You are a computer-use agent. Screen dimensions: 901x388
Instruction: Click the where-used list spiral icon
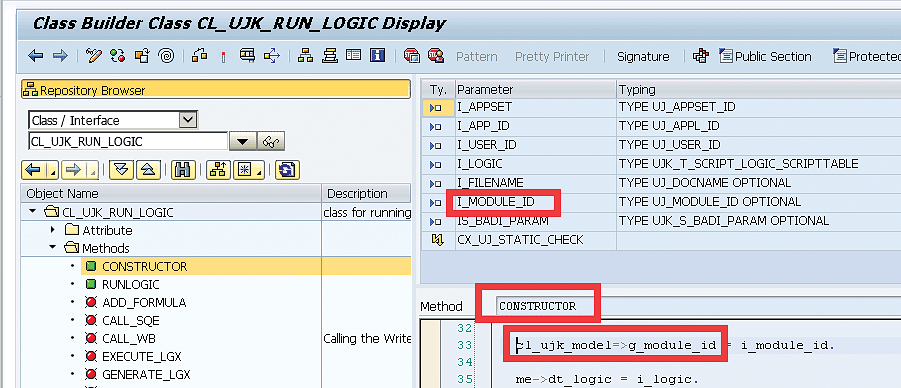click(x=166, y=56)
